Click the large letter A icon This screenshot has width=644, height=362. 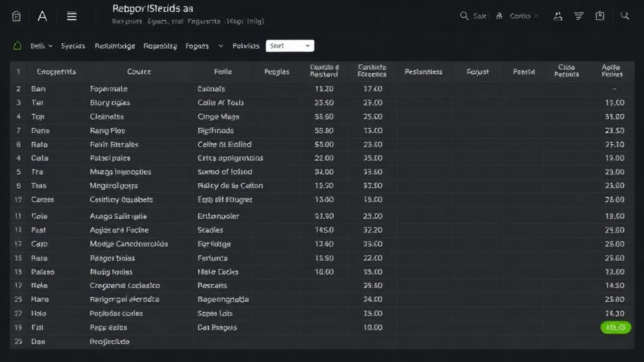click(x=42, y=16)
